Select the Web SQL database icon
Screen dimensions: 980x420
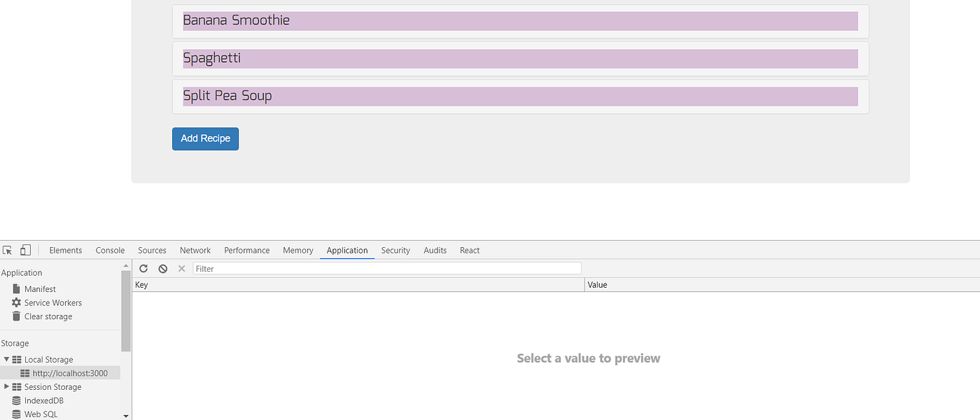pos(16,414)
